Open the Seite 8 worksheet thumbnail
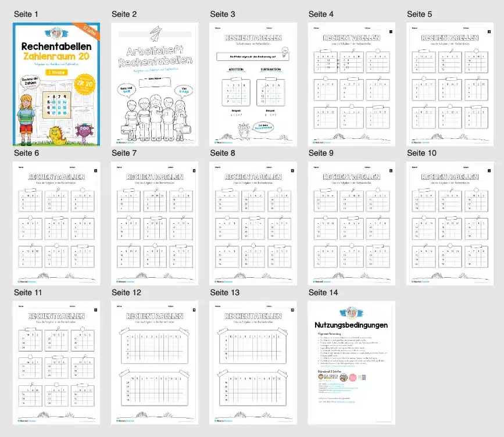504x437 pixels. pyautogui.click(x=253, y=224)
